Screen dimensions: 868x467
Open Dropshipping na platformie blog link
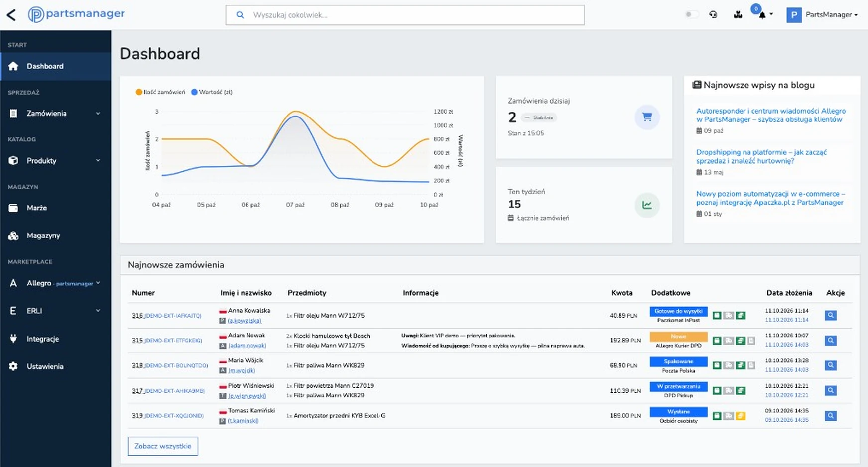point(761,156)
